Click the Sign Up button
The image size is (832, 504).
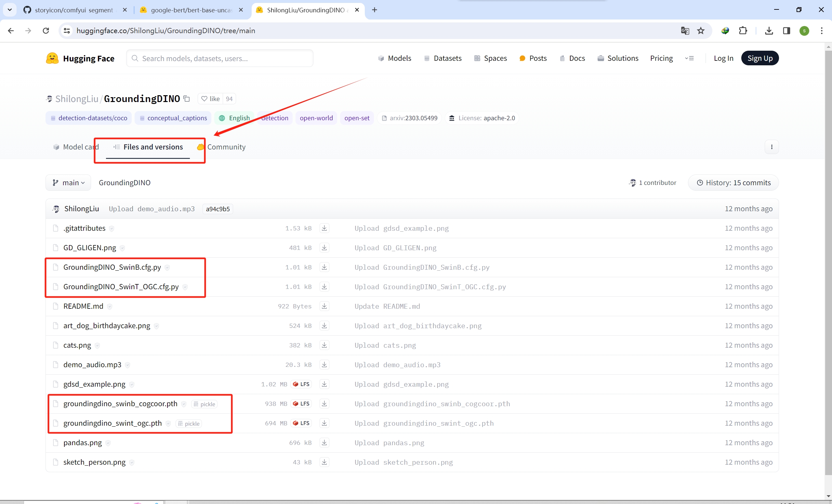click(x=760, y=58)
